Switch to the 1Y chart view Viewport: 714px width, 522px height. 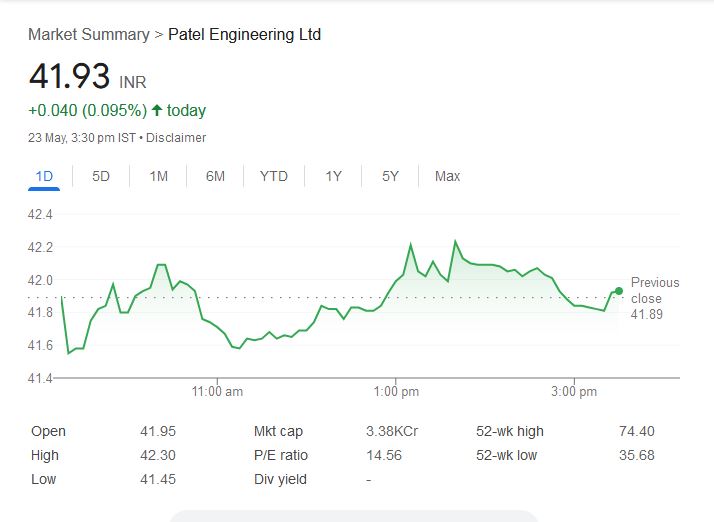tap(333, 176)
